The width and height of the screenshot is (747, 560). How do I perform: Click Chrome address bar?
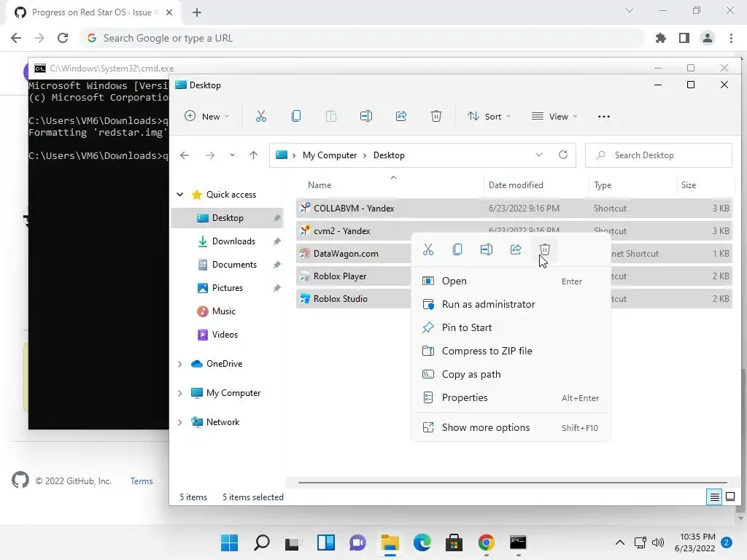(x=362, y=38)
